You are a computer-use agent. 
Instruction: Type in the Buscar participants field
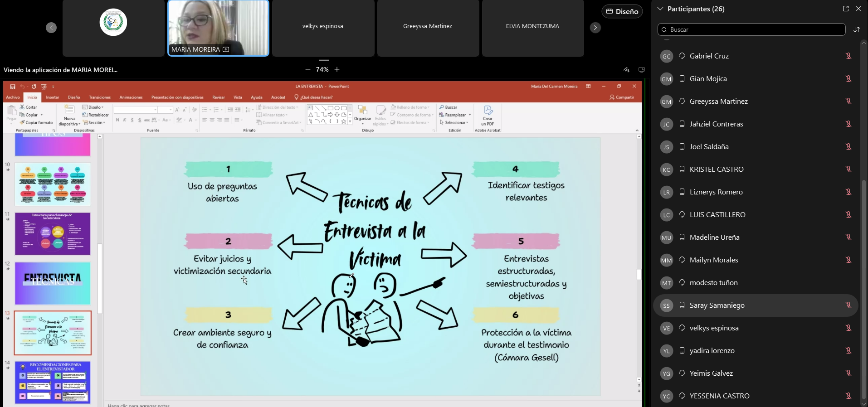pos(751,29)
